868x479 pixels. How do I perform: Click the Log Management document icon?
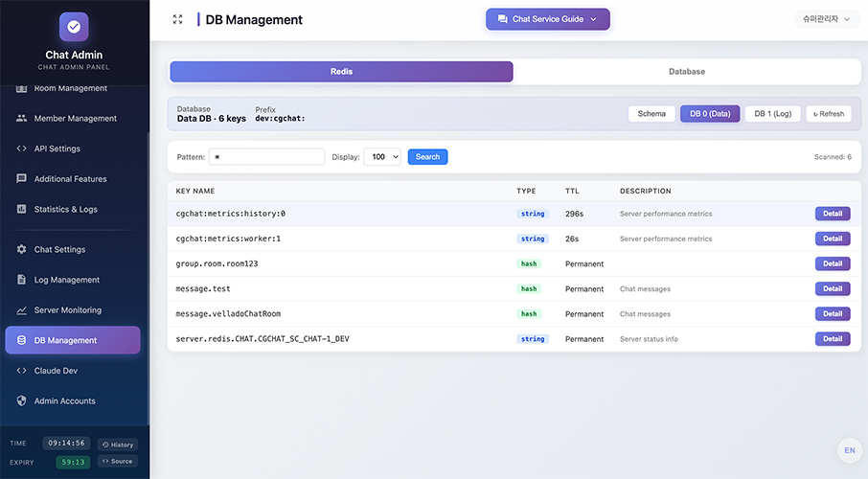click(22, 280)
